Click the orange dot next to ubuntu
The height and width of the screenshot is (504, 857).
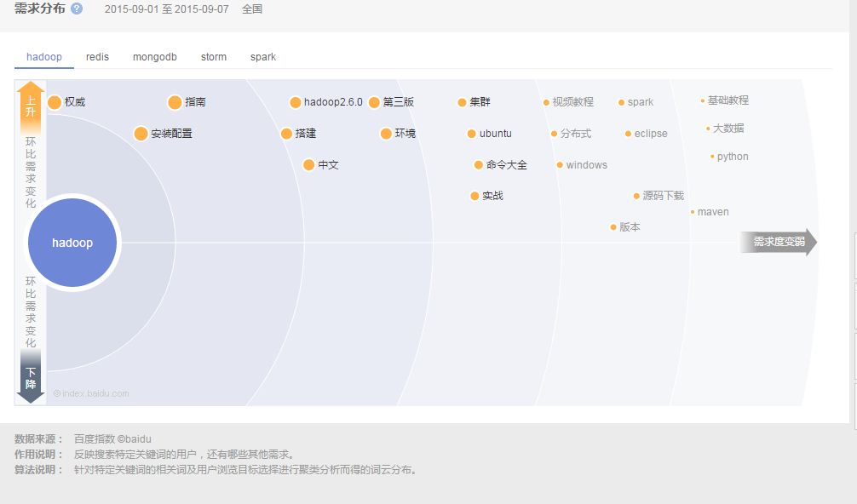click(471, 134)
